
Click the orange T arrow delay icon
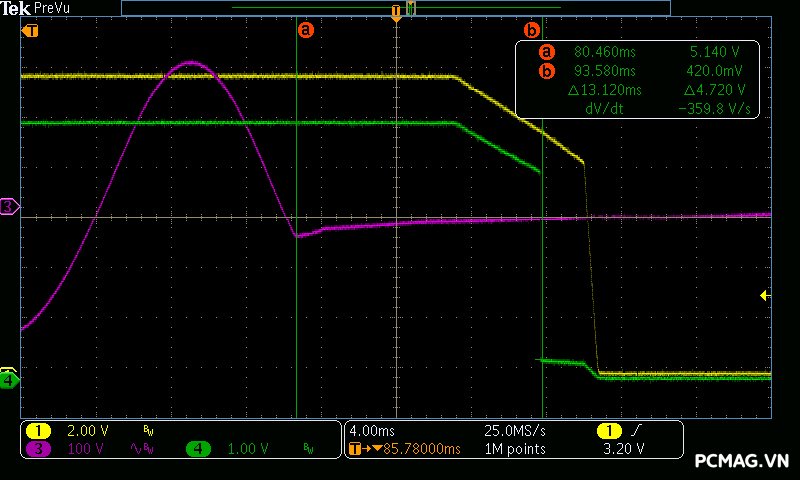(365, 449)
